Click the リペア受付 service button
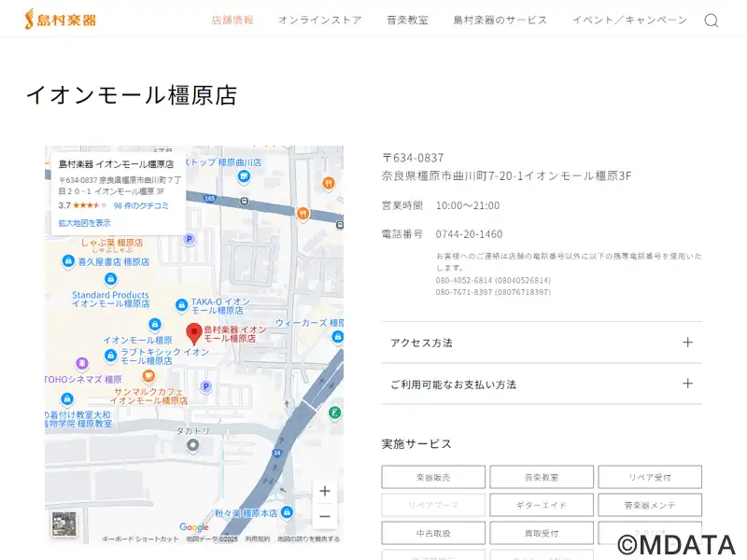Image resolution: width=747 pixels, height=560 pixels. 650,477
